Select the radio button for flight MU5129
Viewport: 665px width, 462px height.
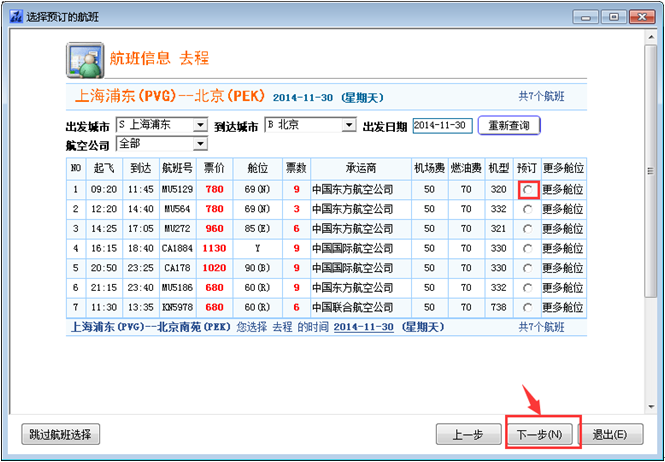tap(528, 190)
